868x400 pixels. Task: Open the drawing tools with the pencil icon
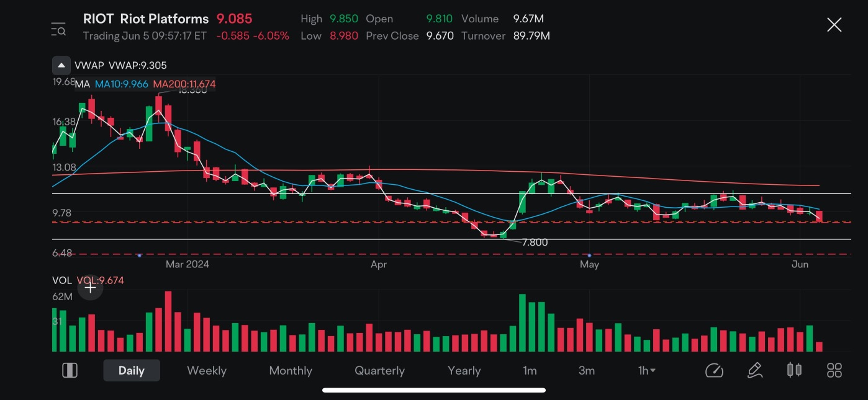[x=754, y=370]
